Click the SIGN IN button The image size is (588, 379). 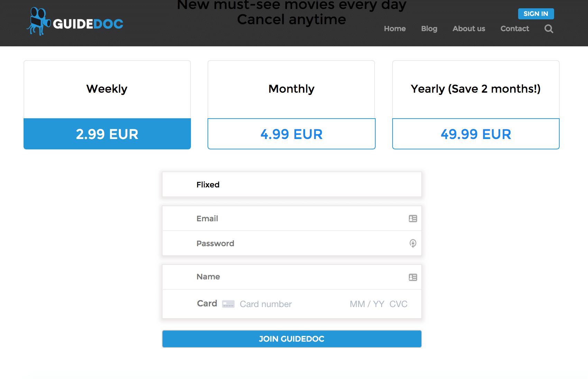(536, 14)
